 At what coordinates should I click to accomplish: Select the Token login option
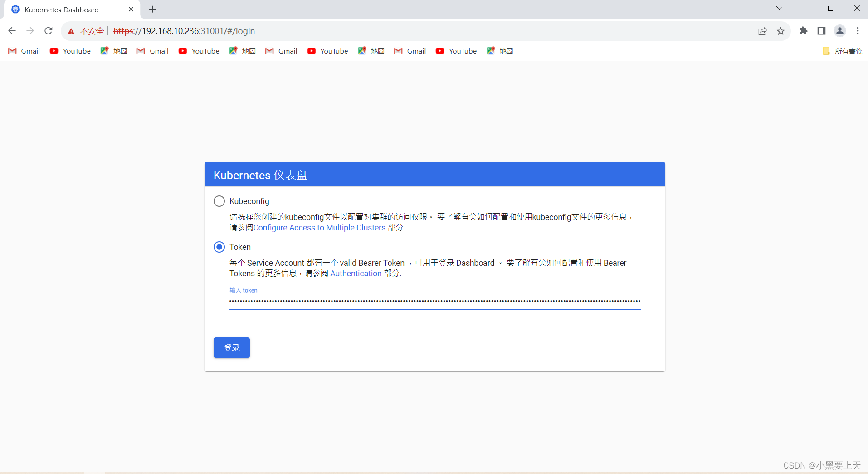219,247
